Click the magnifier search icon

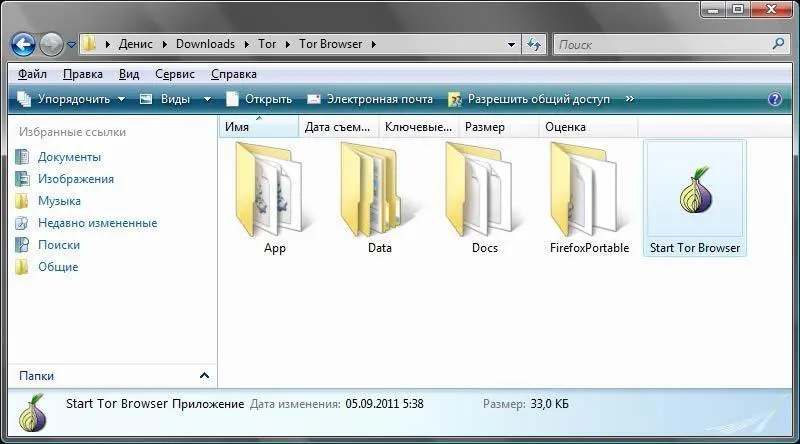(779, 44)
